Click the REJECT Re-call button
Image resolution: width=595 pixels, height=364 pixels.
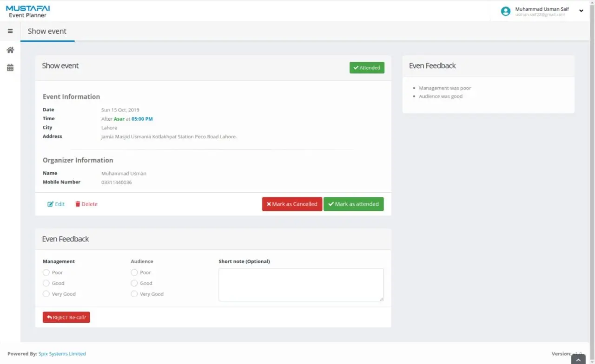(66, 318)
